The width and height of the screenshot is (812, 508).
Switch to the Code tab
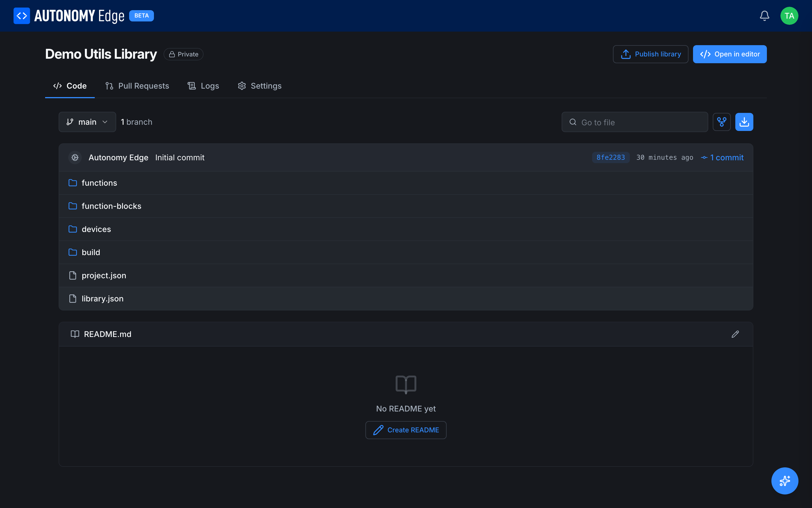[x=70, y=86]
